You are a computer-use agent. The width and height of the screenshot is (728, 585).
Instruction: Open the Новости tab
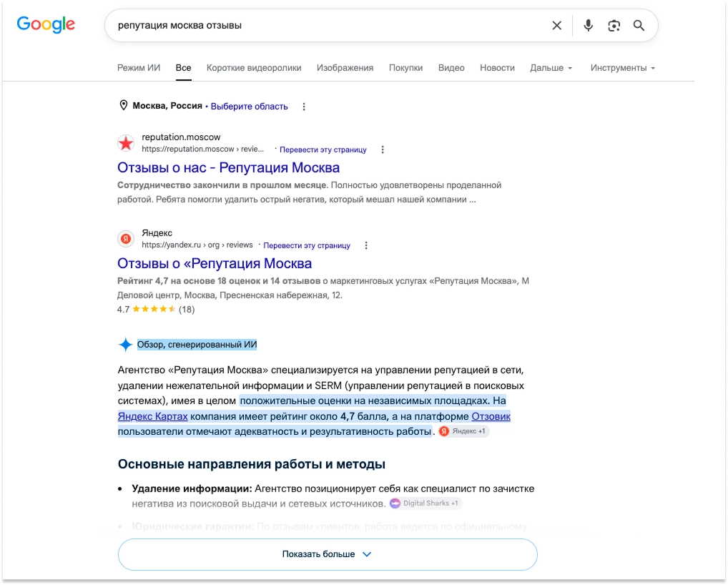497,68
